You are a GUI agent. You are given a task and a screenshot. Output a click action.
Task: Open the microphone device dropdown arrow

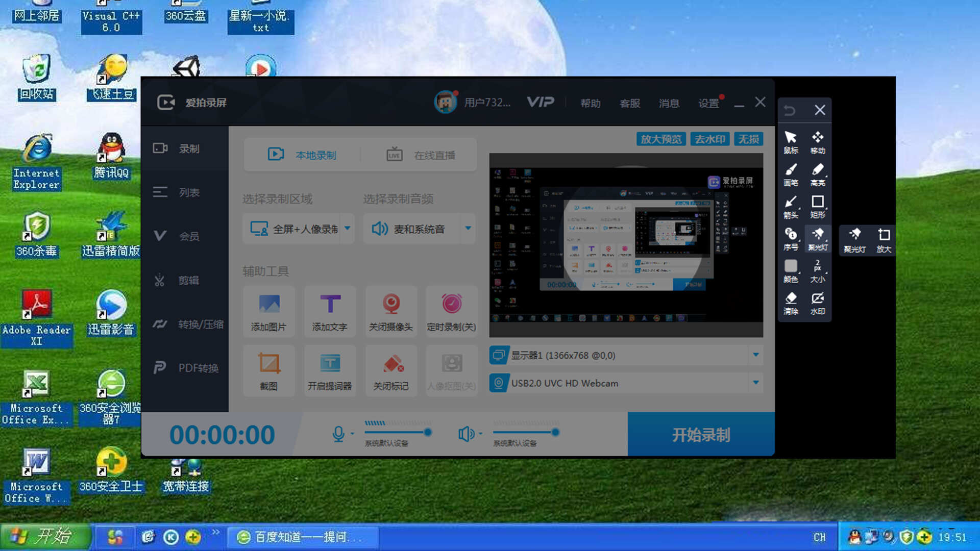(x=352, y=434)
